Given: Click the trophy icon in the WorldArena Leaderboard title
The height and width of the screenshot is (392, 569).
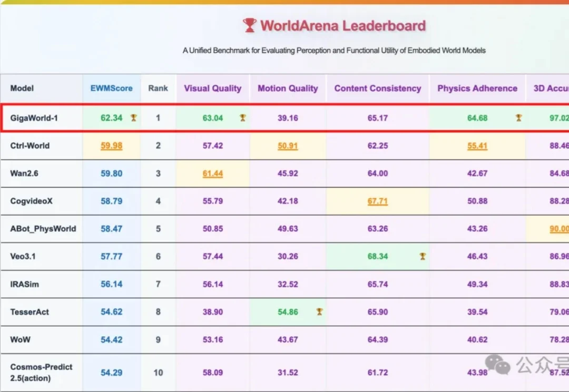Looking at the screenshot, I should click(x=250, y=25).
